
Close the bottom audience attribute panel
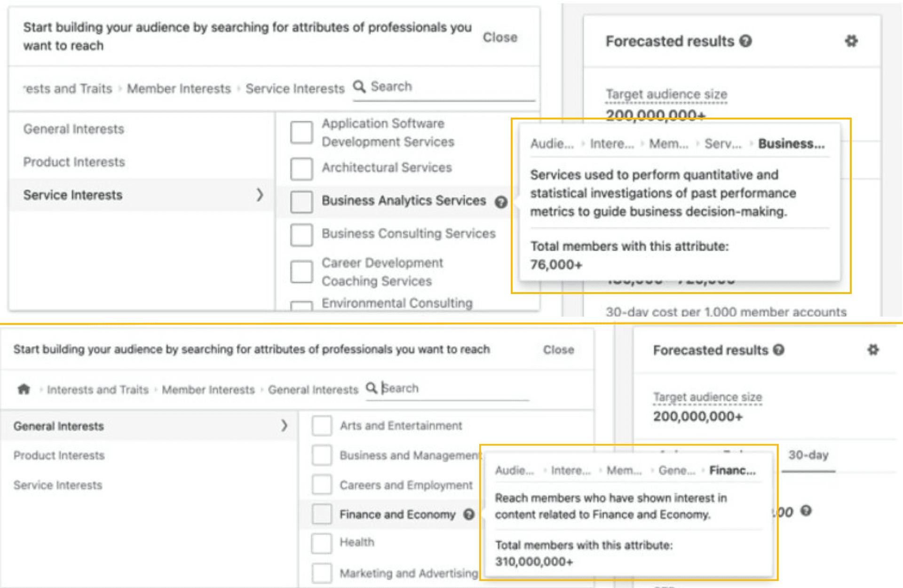coord(558,350)
